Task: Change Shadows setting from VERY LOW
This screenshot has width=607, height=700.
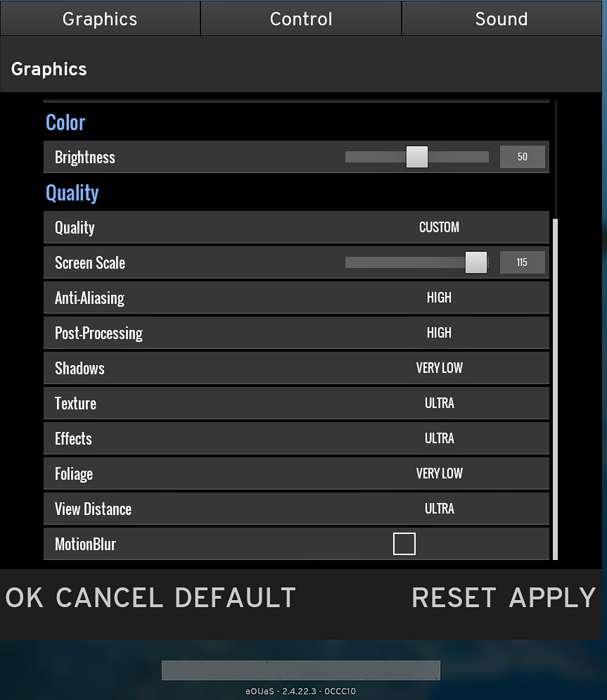Action: coord(439,368)
